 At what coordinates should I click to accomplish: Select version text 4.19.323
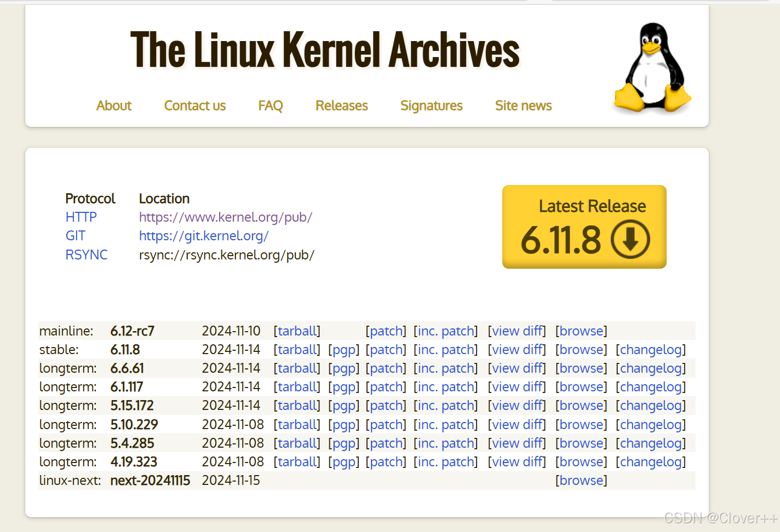click(134, 462)
